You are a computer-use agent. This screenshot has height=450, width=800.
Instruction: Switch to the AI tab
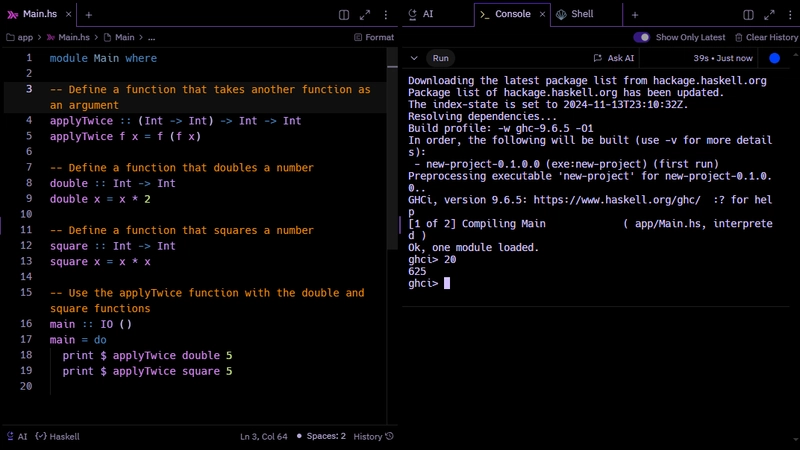(421, 14)
